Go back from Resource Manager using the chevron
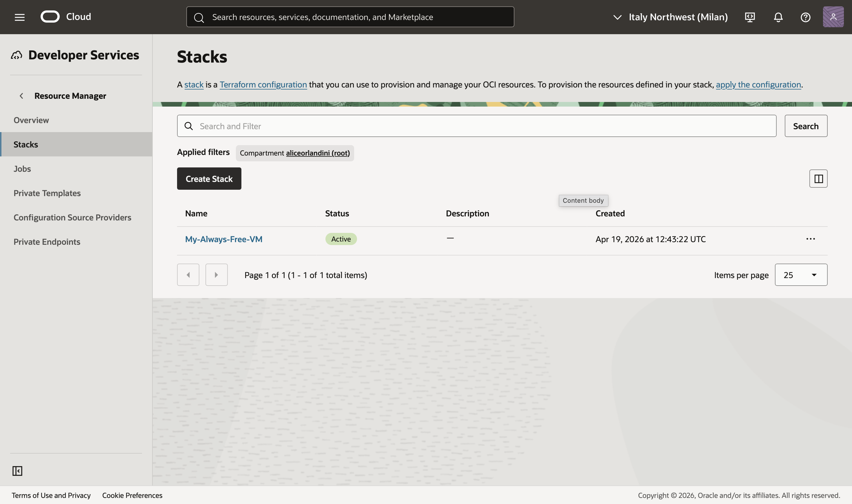 21,96
